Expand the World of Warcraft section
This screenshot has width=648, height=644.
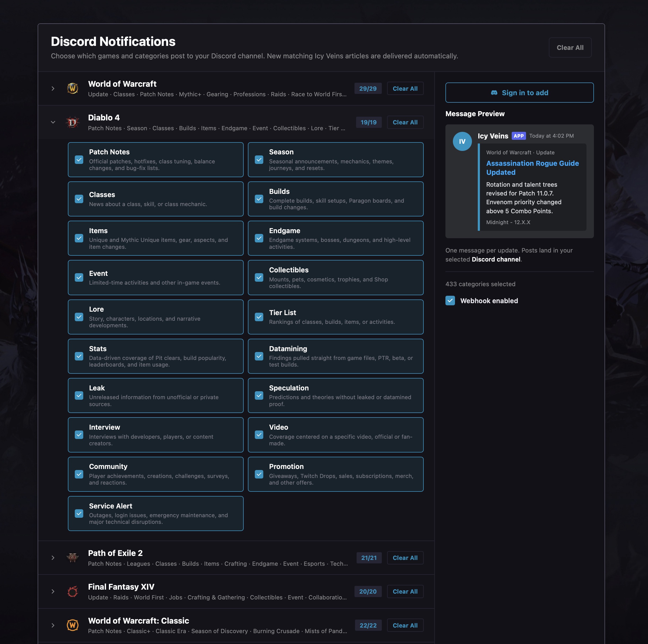point(53,89)
